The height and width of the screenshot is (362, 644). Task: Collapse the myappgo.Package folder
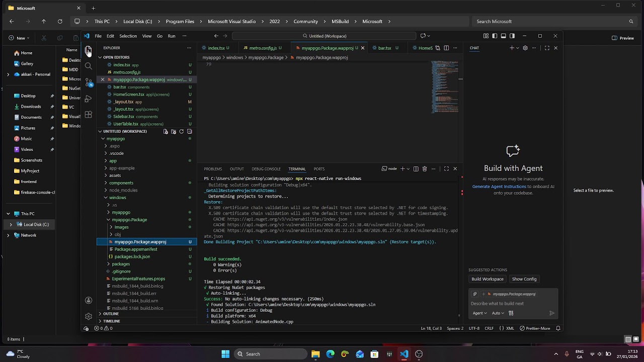tap(129, 220)
